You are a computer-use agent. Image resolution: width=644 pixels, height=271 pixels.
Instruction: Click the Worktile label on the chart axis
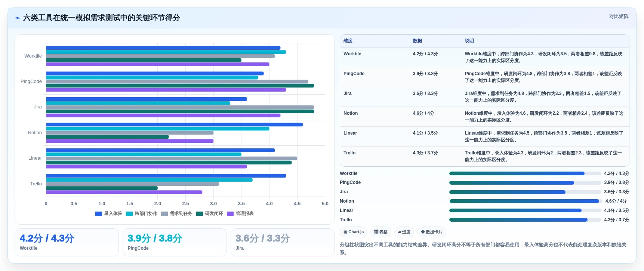coord(33,56)
